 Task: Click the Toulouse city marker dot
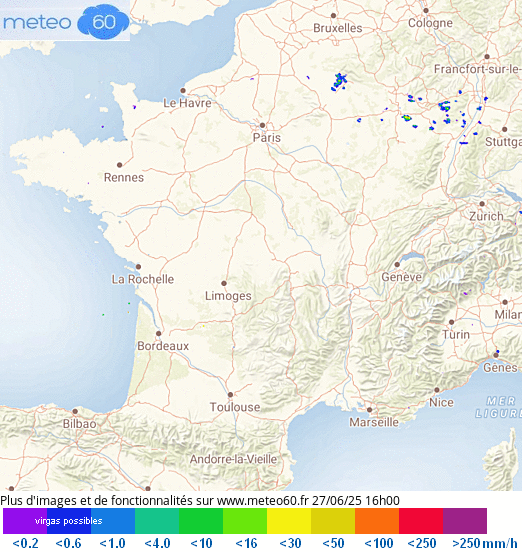coord(230,395)
